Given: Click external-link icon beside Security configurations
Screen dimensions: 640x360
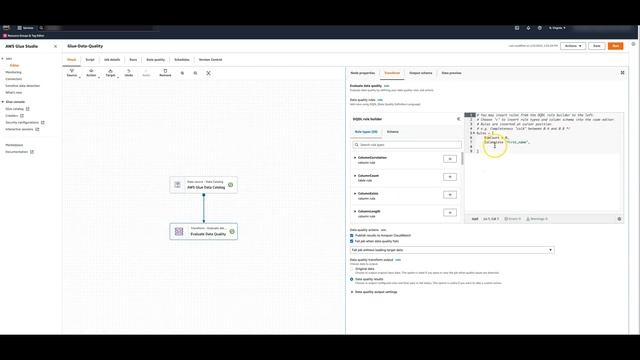Looking at the screenshot, I should (x=42, y=122).
